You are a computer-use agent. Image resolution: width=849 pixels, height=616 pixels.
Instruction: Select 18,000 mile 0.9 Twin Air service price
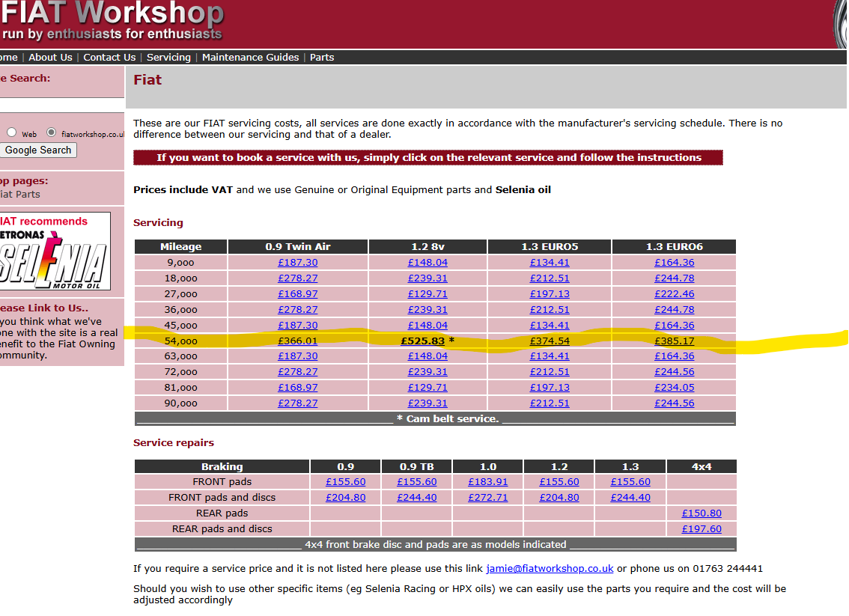(x=298, y=278)
